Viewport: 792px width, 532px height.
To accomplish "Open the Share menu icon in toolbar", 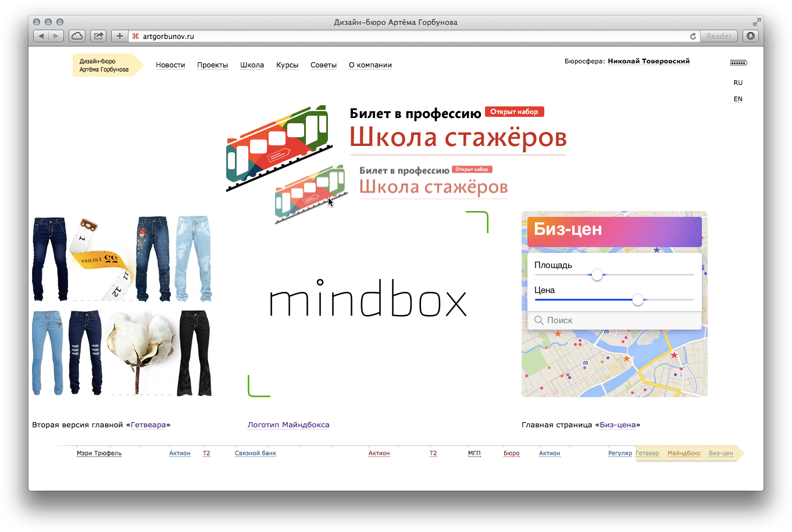I will click(x=98, y=36).
